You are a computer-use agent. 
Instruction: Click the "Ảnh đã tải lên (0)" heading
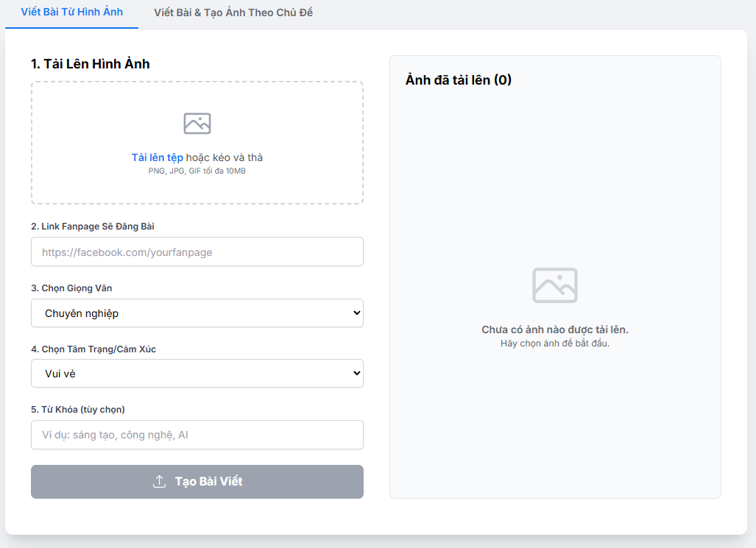[x=459, y=80]
